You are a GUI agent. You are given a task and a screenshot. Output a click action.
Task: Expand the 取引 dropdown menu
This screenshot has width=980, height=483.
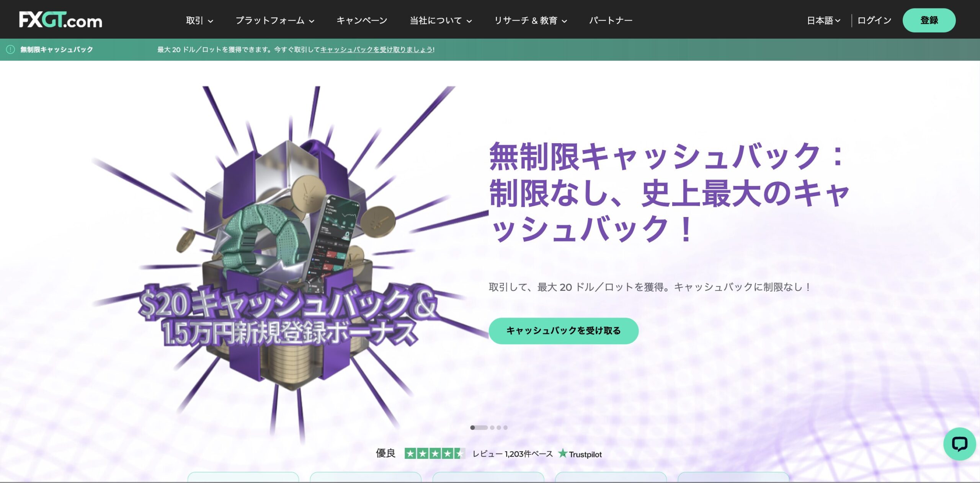point(199,20)
